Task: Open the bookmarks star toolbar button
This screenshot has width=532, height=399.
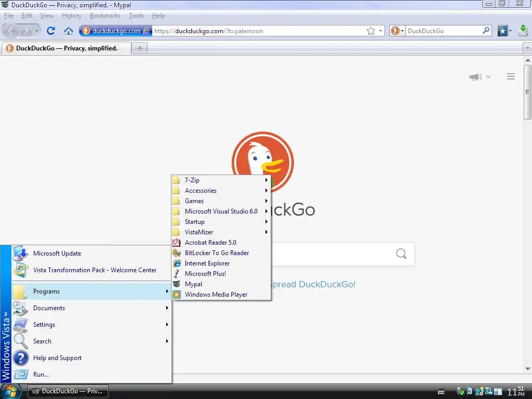Action: coord(502,31)
